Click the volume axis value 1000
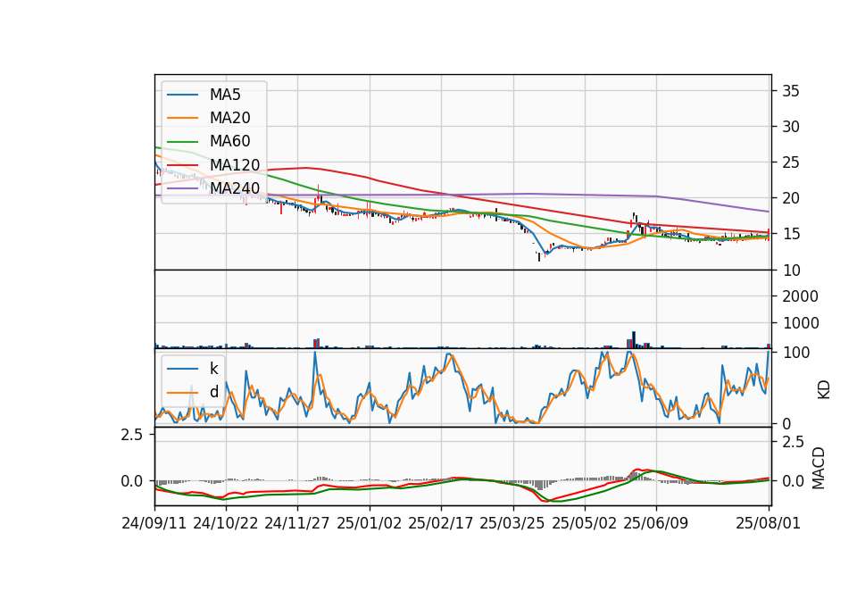The width and height of the screenshot is (857, 616). coord(800,323)
